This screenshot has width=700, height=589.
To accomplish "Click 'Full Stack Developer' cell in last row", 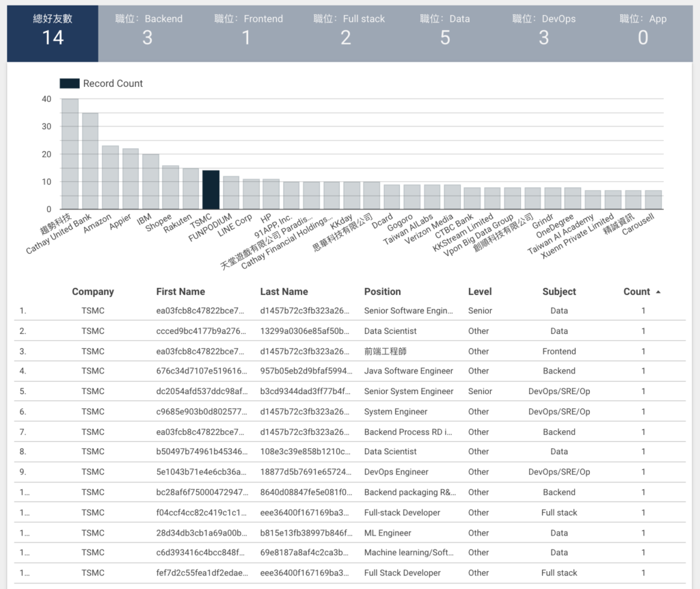I will 402,573.
